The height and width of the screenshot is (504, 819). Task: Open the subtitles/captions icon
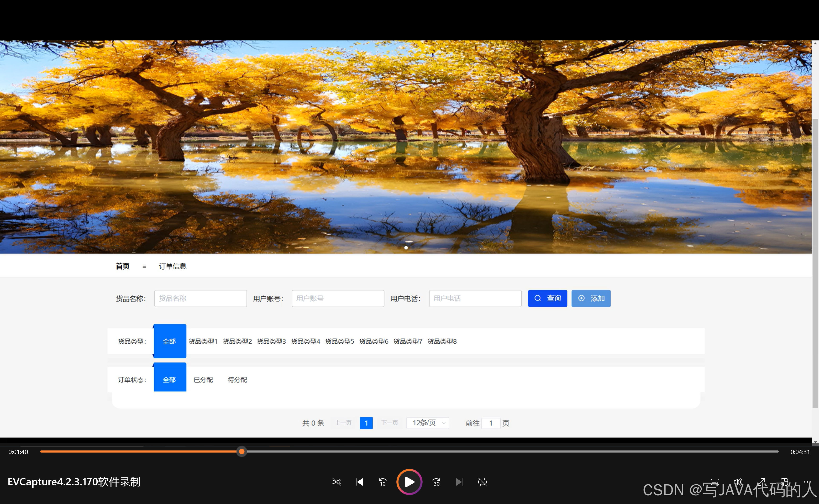tap(715, 482)
